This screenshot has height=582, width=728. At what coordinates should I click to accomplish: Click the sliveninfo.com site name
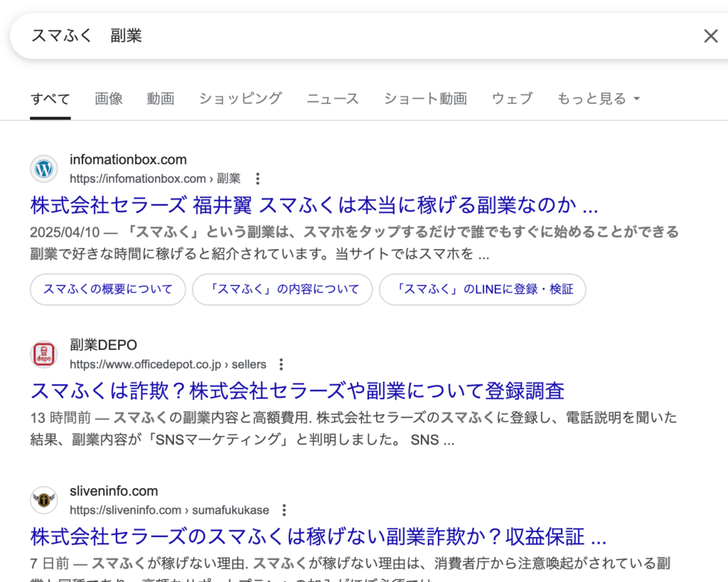coord(114,491)
